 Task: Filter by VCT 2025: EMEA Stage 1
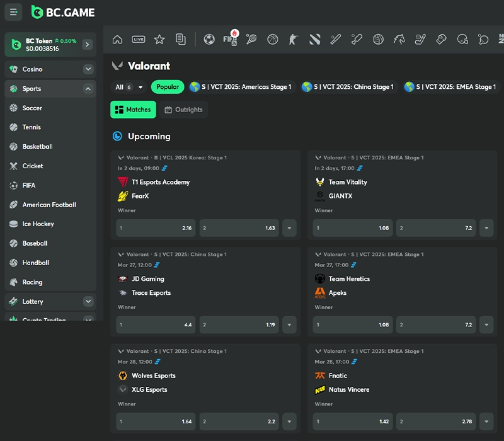[452, 87]
